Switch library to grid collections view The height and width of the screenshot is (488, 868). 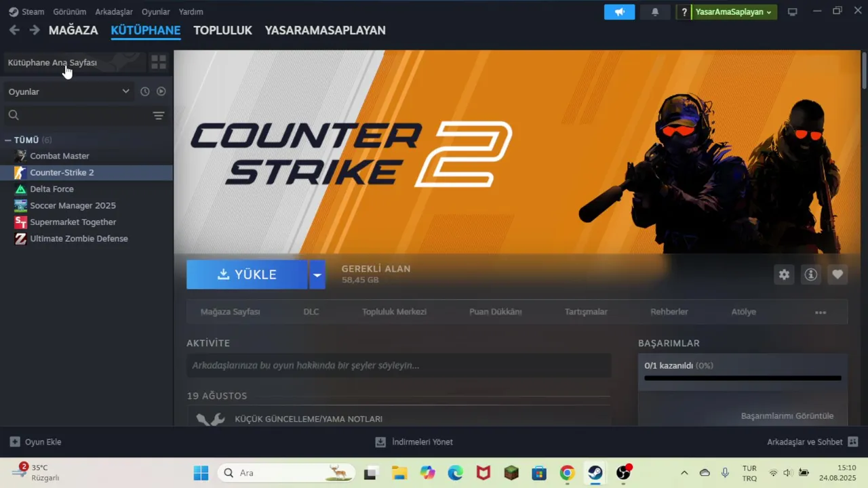click(x=159, y=62)
